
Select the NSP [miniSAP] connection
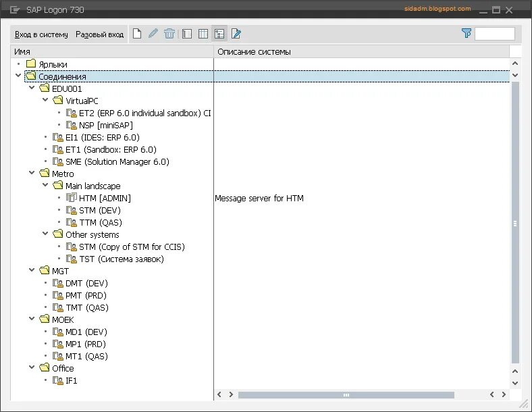pos(106,125)
